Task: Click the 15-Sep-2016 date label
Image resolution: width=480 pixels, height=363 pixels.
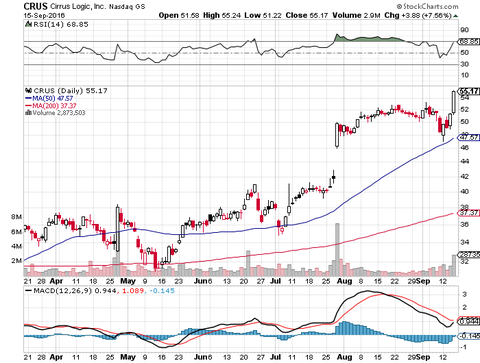Action: (x=44, y=16)
